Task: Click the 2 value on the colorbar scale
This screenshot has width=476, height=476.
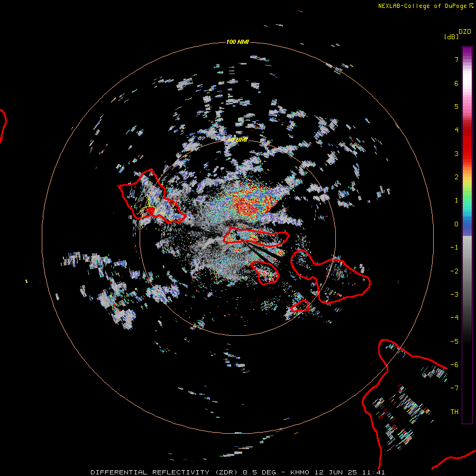Action: coord(456,177)
